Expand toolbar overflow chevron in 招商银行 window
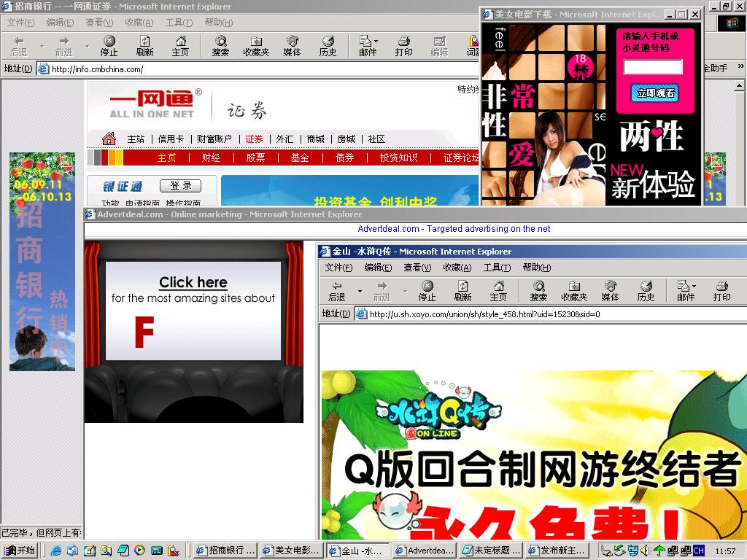 [741, 66]
